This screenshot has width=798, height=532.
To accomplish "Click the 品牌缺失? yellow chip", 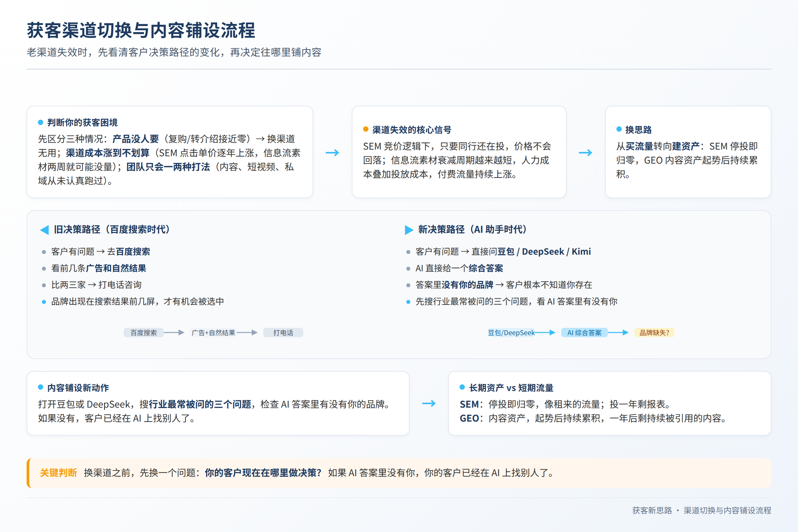I will coord(654,332).
